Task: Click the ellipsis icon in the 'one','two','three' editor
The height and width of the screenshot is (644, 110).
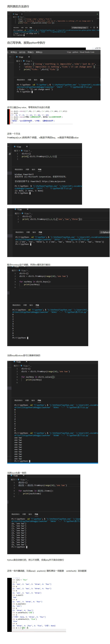Action: pyautogui.click(x=9, y=209)
